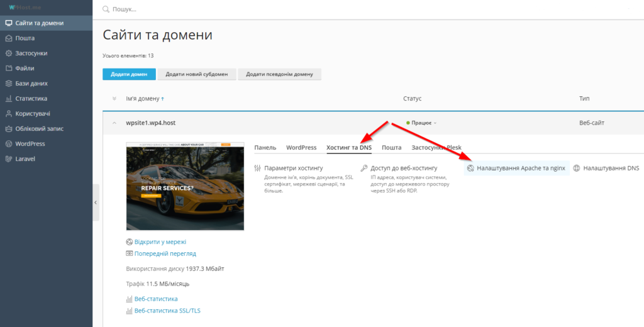Click the Користувачі person icon
This screenshot has height=327, width=644.
pyautogui.click(x=8, y=113)
